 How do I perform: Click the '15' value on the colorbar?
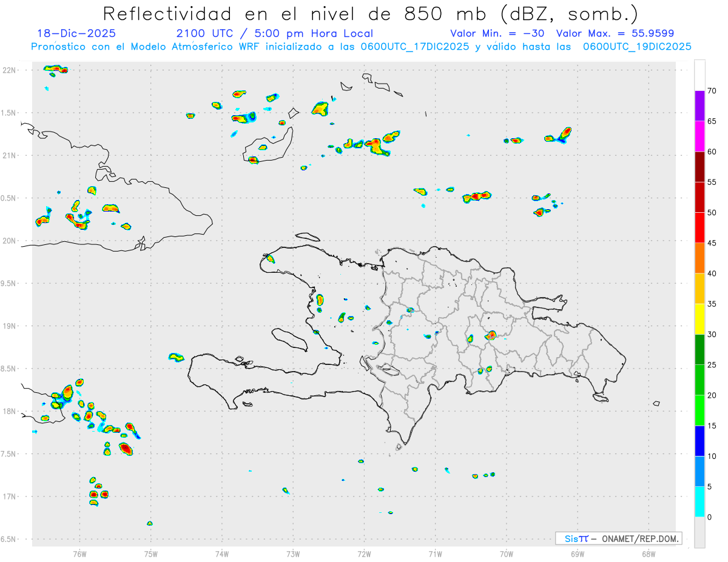point(712,426)
